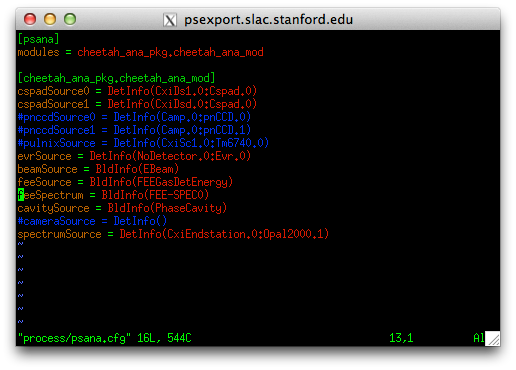Viewport: 516px width, 370px height.
Task: Click the green zoom window button
Action: click(70, 19)
